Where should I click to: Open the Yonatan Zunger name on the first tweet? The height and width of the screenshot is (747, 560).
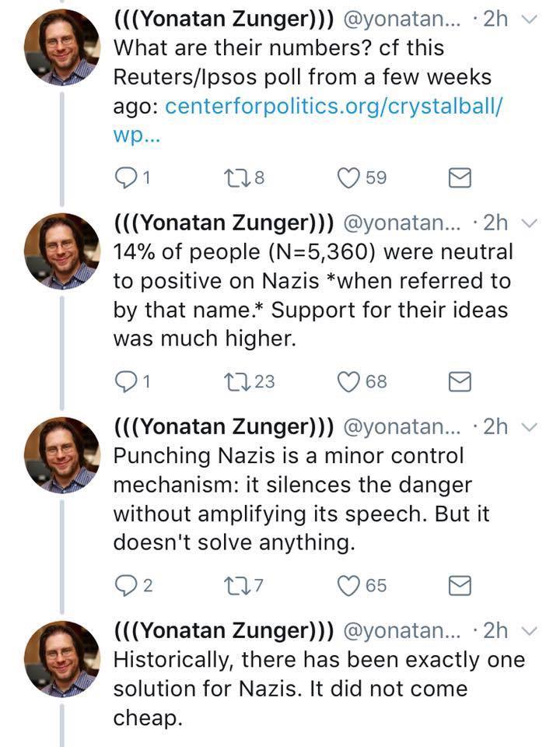coord(222,19)
